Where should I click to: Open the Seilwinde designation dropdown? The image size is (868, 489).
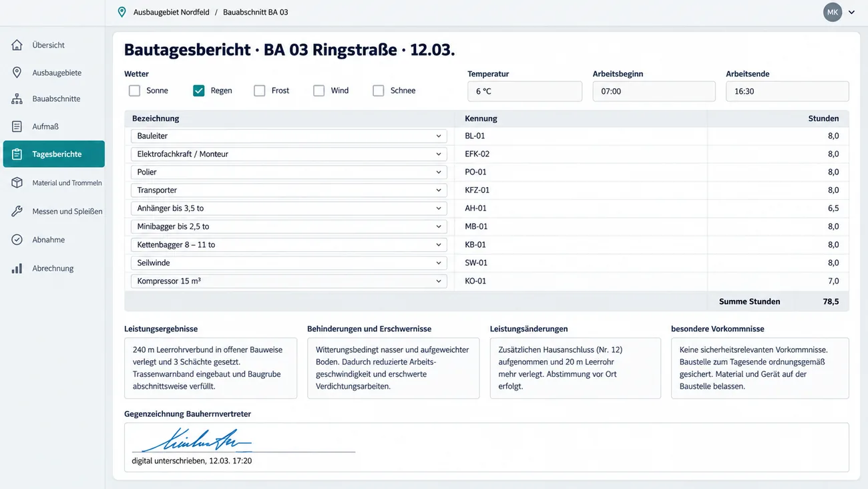(289, 263)
